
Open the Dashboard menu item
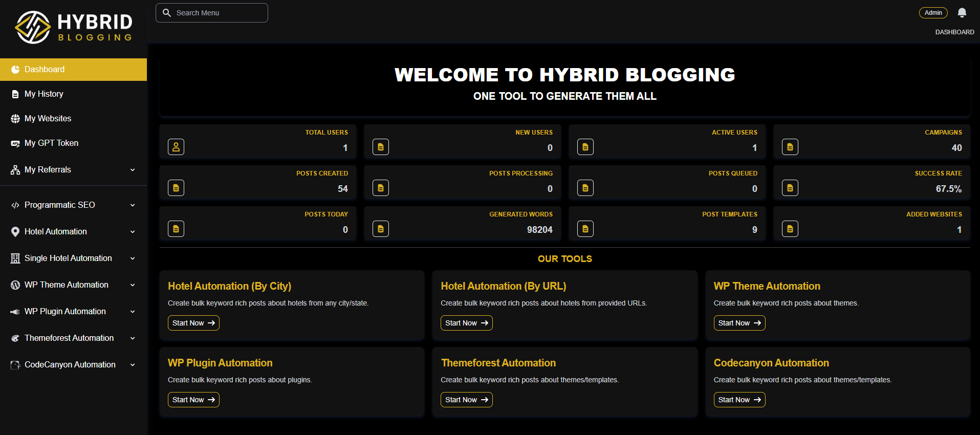[73, 70]
